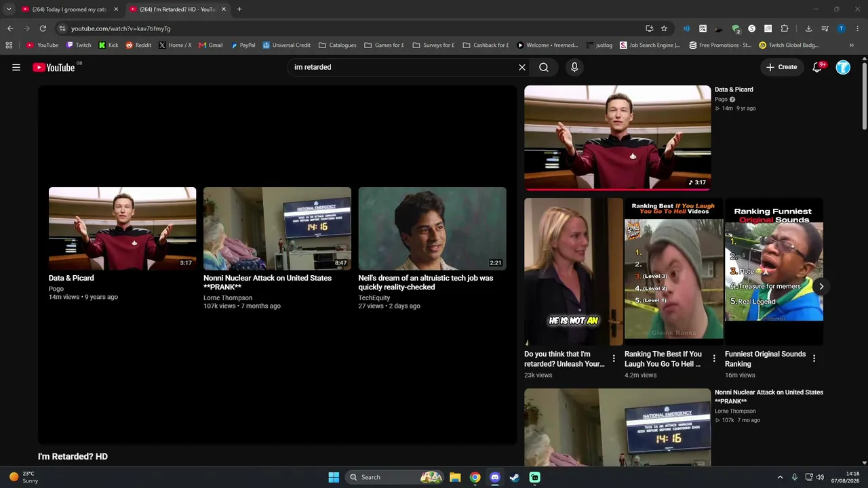Open Steam from the taskbar
This screenshot has height=488, width=868.
pyautogui.click(x=515, y=477)
